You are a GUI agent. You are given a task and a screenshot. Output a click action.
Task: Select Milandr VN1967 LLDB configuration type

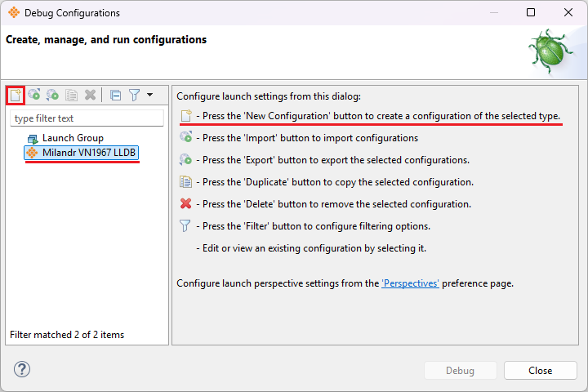point(90,153)
